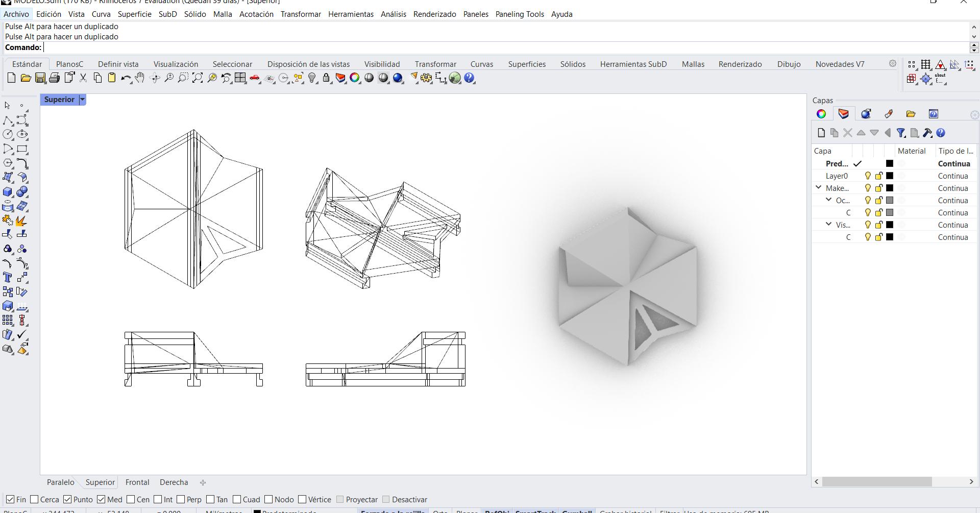Click the Save file icon

point(40,78)
